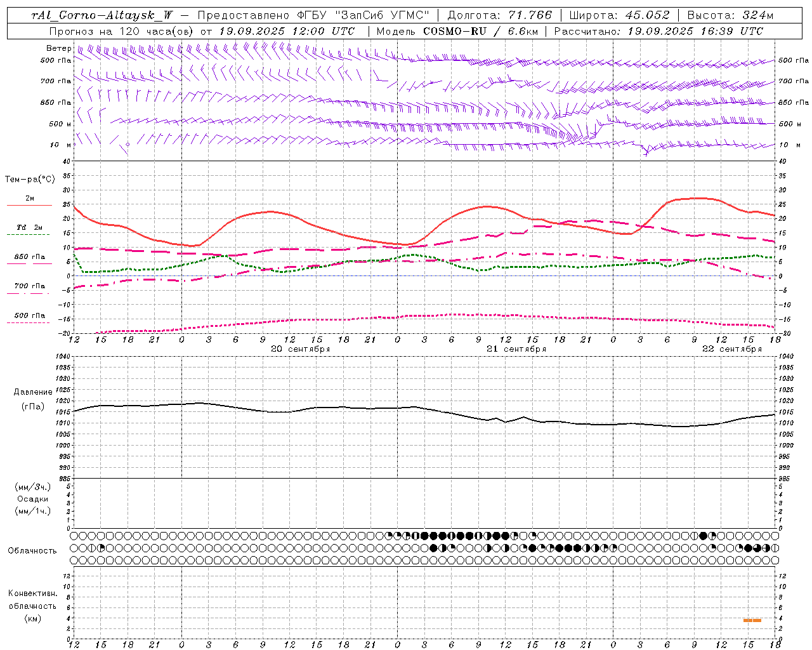Image resolution: width=812 pixels, height=650 pixels.
Task: Select the (км) convective height unit label
Action: pyautogui.click(x=33, y=618)
